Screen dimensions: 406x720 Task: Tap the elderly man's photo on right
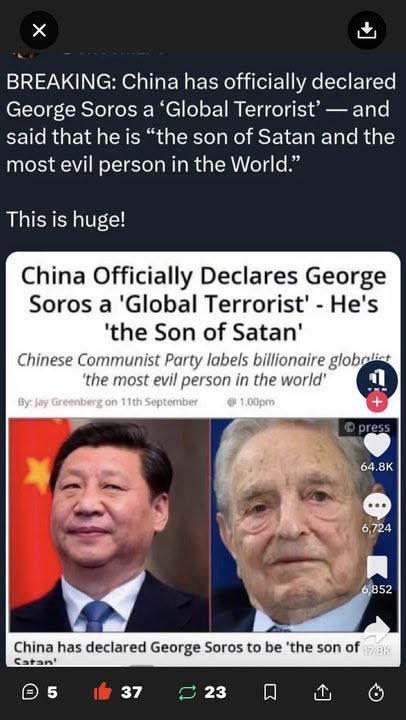294,525
